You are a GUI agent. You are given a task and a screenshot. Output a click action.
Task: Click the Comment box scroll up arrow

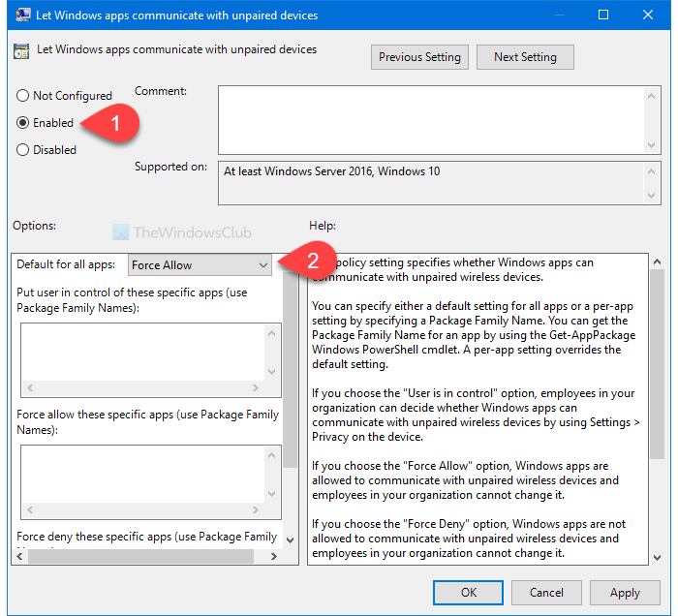click(x=652, y=96)
